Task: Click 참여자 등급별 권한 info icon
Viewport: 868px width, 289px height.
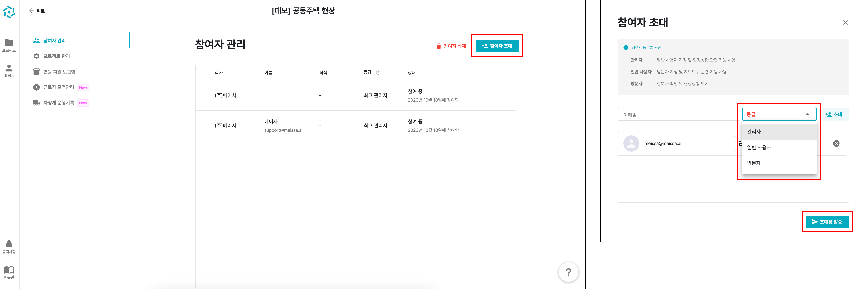Action: click(626, 48)
